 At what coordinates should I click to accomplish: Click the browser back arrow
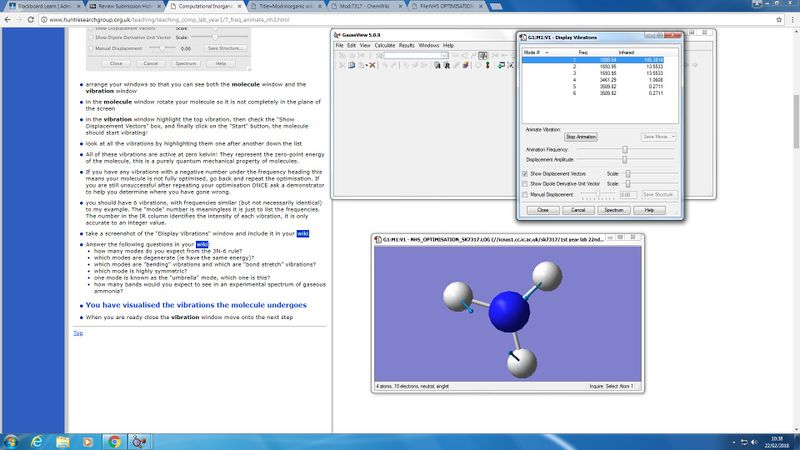click(6, 18)
